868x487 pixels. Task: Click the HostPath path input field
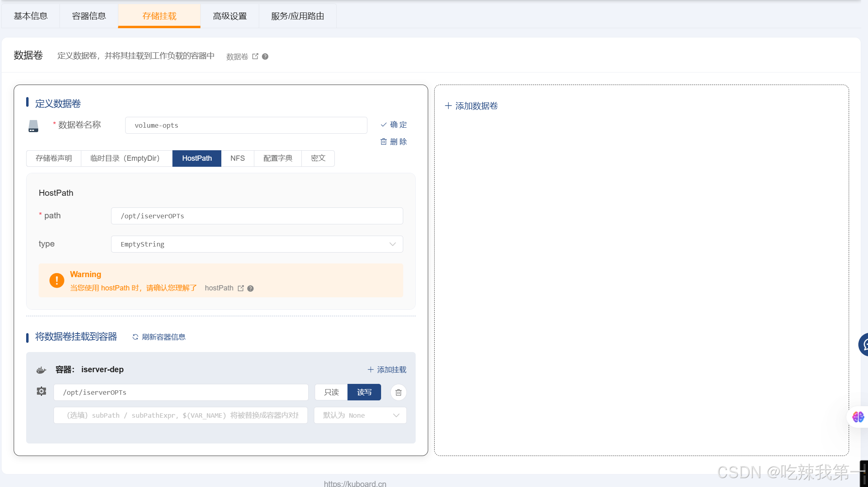point(257,216)
